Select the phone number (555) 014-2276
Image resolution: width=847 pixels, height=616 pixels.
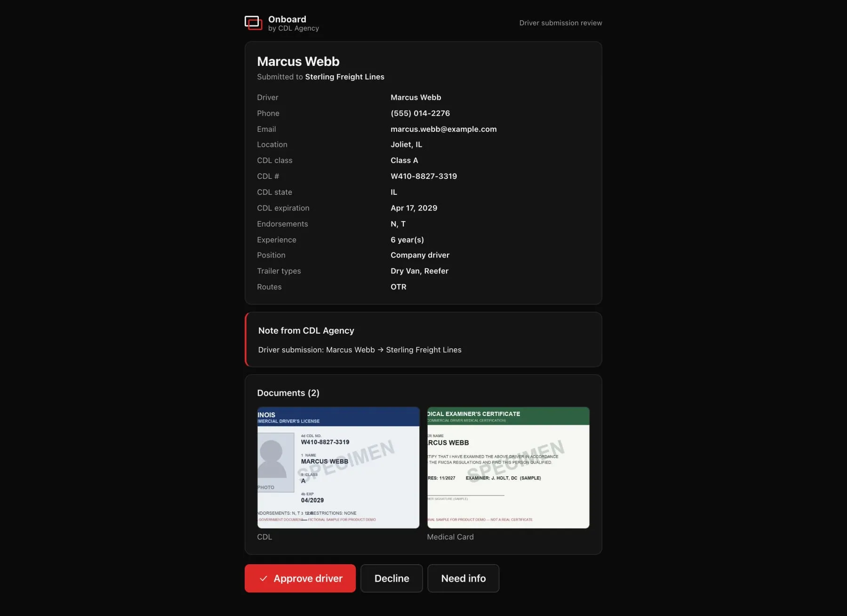click(x=420, y=113)
